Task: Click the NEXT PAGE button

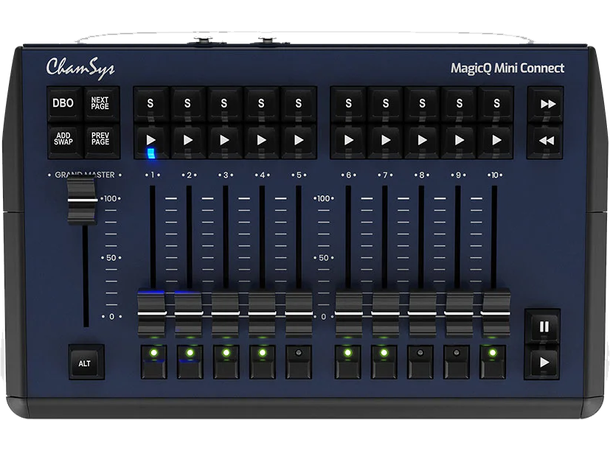Action: (x=101, y=104)
